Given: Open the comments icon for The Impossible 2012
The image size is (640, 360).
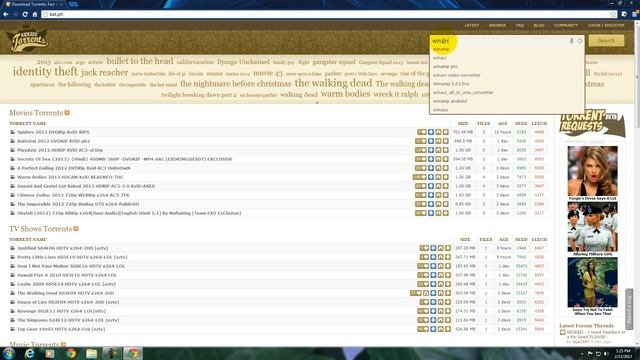Looking at the screenshot, I should click(x=420, y=204).
